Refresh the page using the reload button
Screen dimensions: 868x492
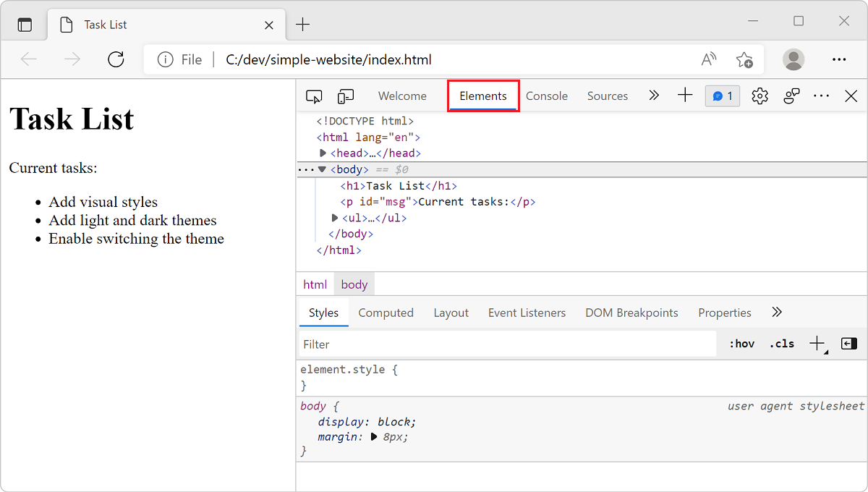pos(116,59)
